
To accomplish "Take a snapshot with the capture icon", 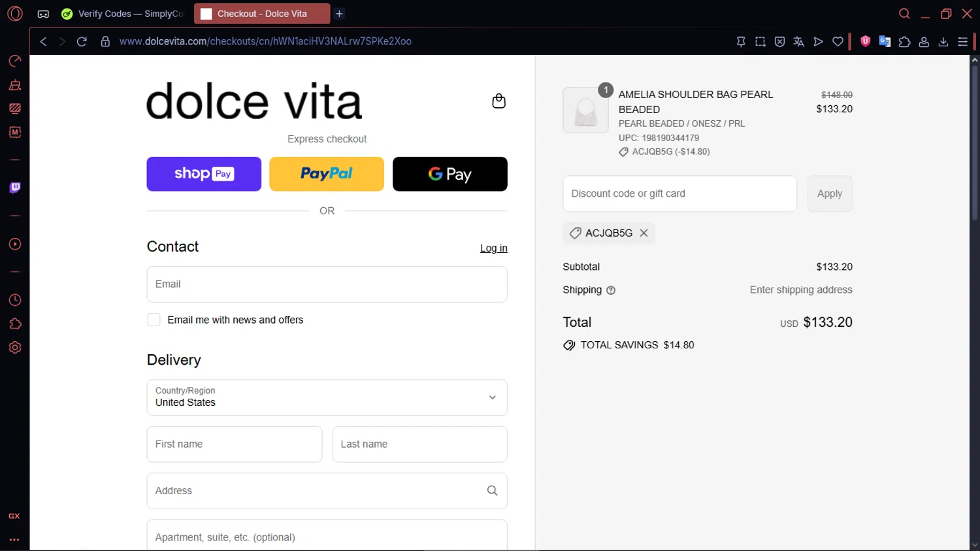I will 760,42.
